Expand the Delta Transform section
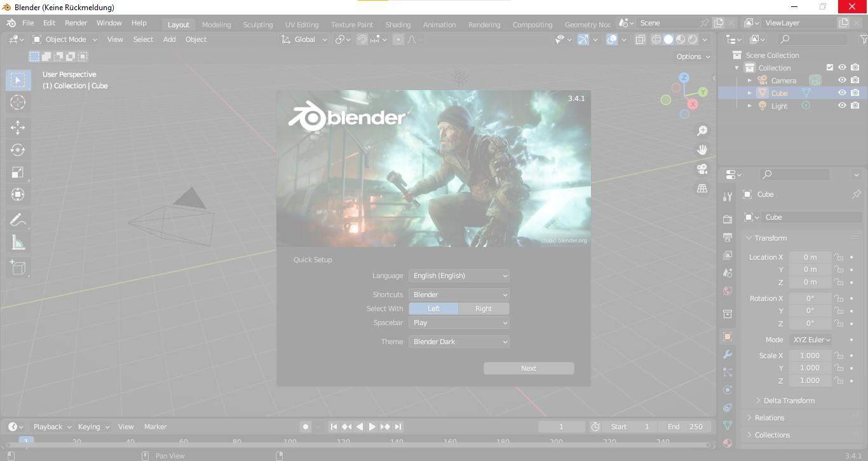The height and width of the screenshot is (461, 868). [x=789, y=400]
